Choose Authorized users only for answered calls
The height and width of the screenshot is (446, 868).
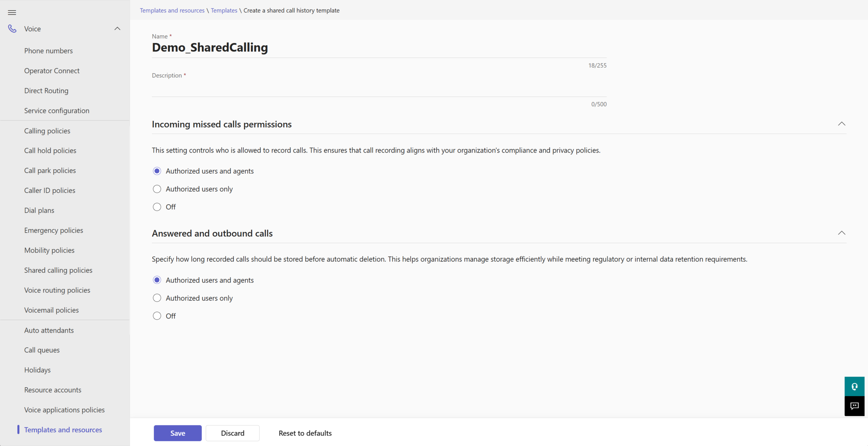click(x=157, y=298)
